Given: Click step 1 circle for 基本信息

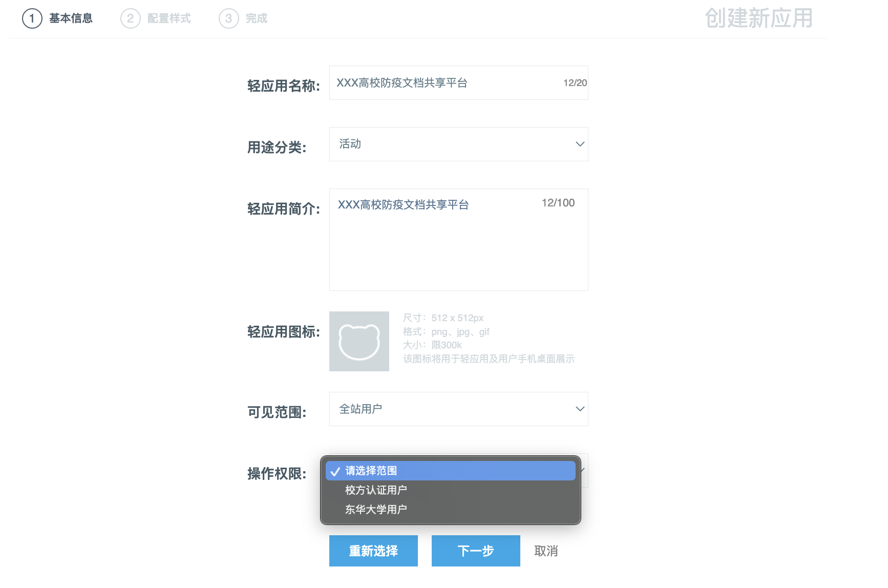Looking at the screenshot, I should tap(32, 18).
